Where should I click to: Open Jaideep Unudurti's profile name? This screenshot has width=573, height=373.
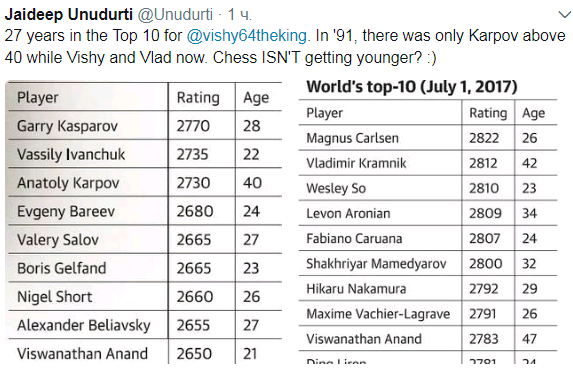69,15
